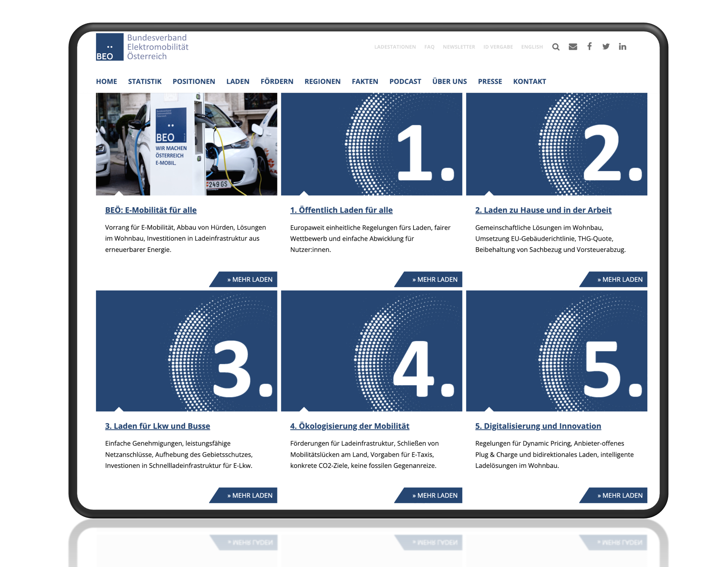
Task: Open the search magnifier icon
Action: tap(555, 47)
